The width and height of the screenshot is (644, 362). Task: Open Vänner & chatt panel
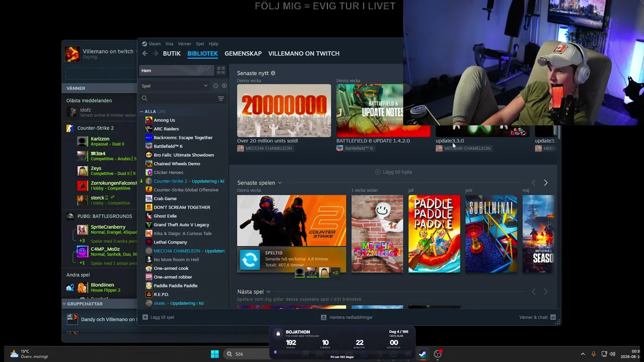coord(537,317)
